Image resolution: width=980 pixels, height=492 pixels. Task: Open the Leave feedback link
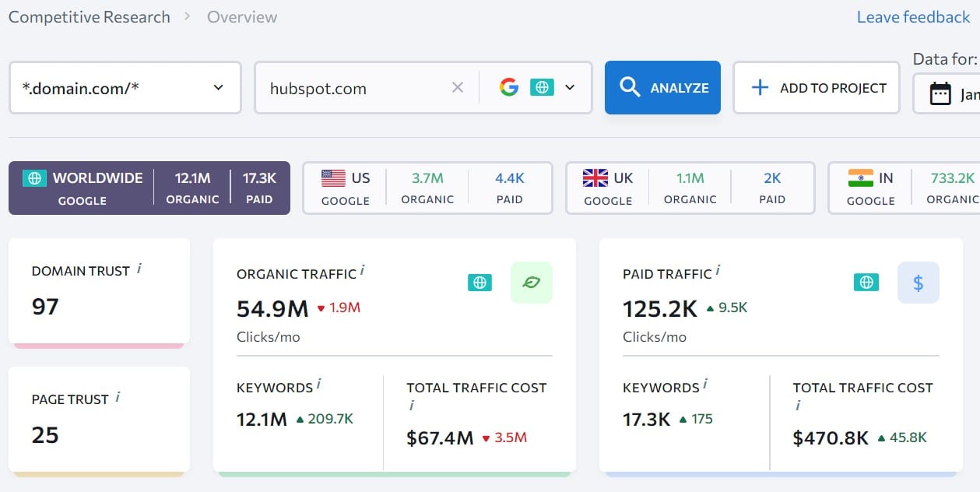pyautogui.click(x=913, y=17)
